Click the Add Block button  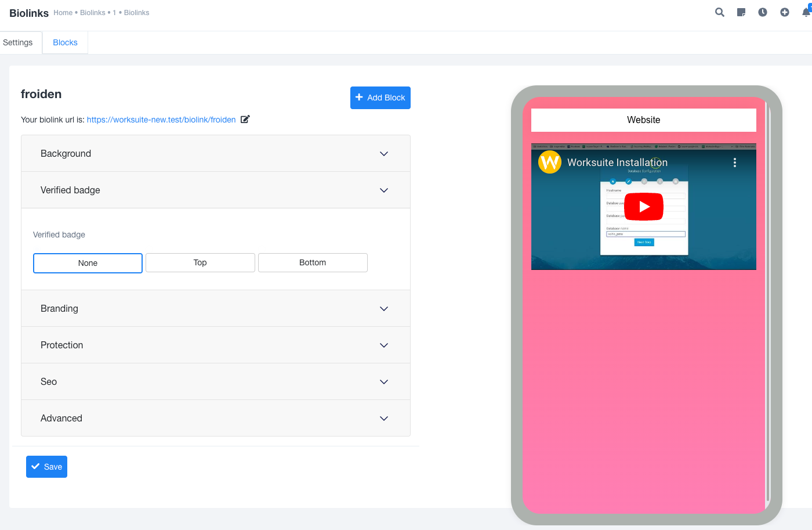click(380, 98)
